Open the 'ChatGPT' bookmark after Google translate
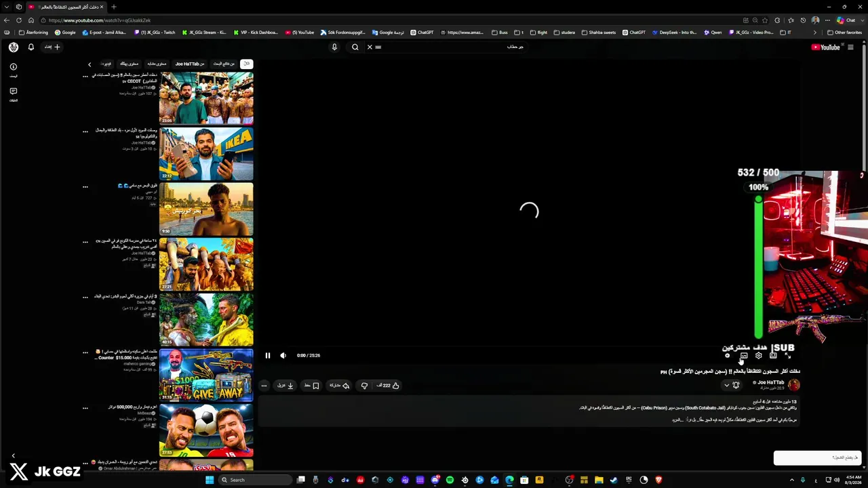868x488 pixels. click(x=422, y=33)
